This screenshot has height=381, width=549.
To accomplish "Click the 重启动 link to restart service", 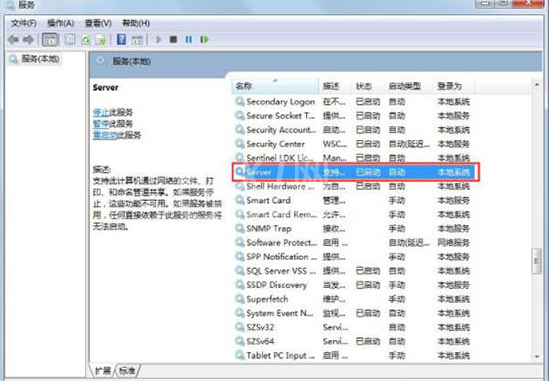I will pos(105,135).
